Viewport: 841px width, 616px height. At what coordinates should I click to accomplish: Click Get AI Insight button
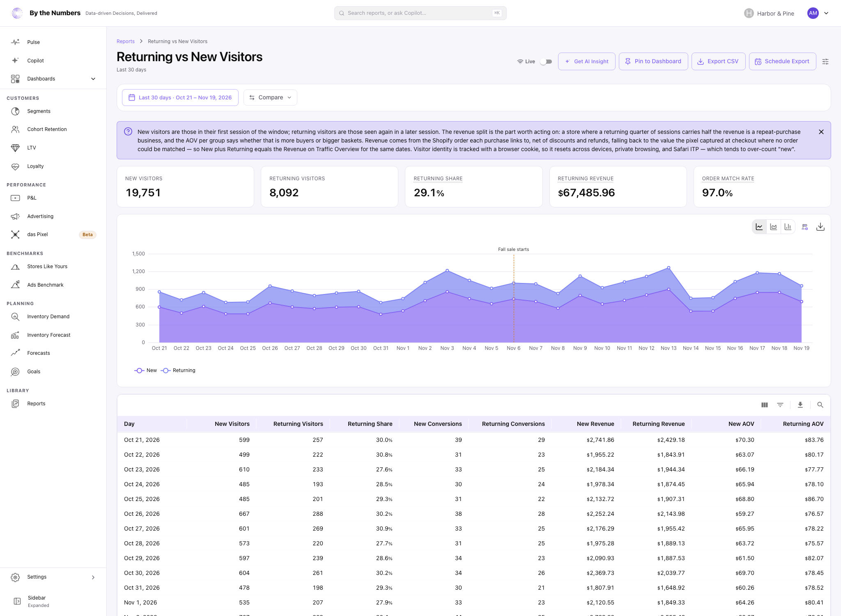[586, 62]
